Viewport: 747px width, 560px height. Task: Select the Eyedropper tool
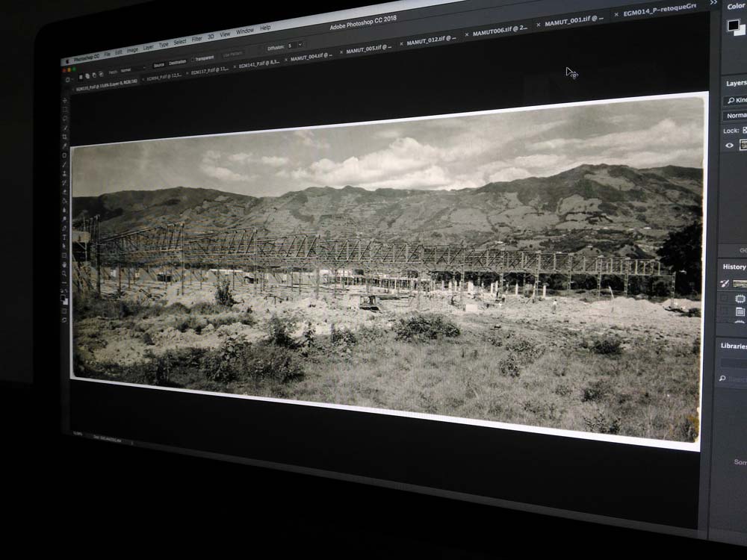65,146
